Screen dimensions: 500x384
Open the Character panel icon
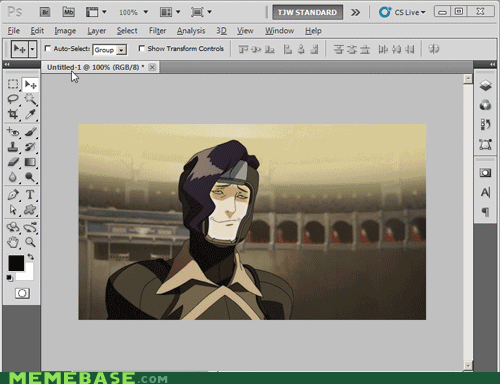pyautogui.click(x=486, y=192)
